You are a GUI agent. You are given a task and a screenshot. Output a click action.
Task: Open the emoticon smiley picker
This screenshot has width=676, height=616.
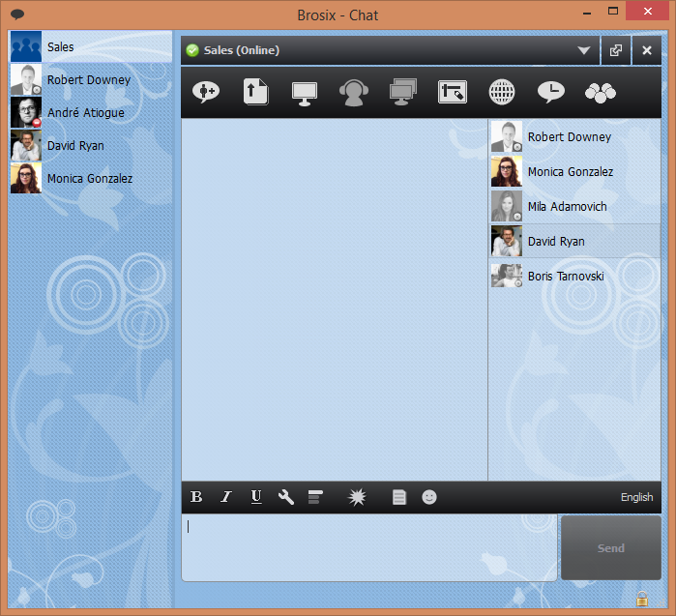click(429, 497)
